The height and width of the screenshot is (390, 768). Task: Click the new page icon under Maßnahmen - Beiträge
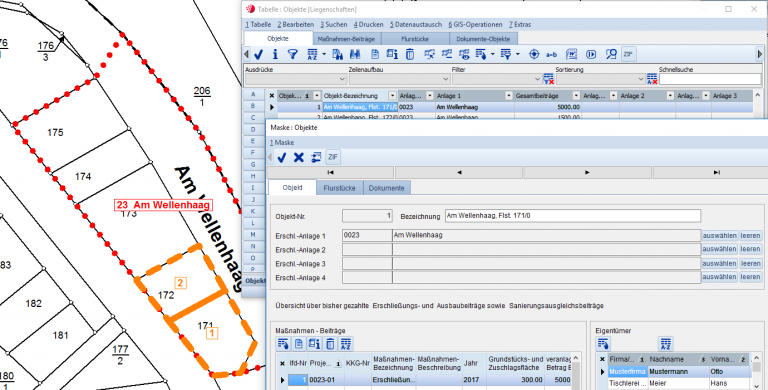[298, 343]
